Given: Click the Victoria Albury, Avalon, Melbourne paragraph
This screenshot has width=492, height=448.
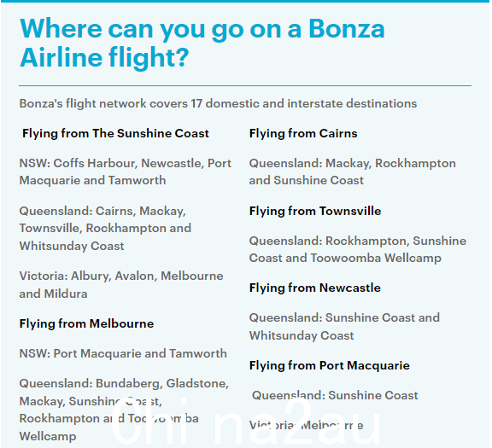Looking at the screenshot, I should (121, 285).
